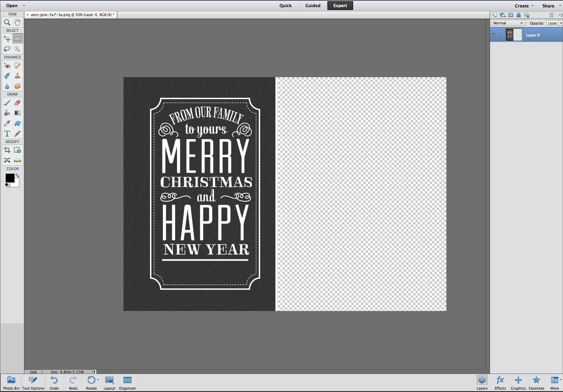
Task: Open the Normal blend mode dropdown
Action: (x=508, y=23)
